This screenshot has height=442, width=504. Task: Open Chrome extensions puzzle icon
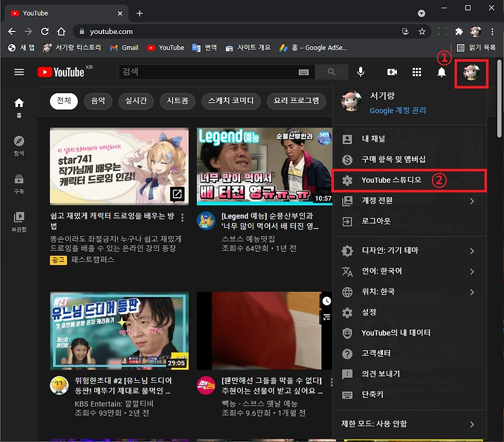tap(459, 31)
